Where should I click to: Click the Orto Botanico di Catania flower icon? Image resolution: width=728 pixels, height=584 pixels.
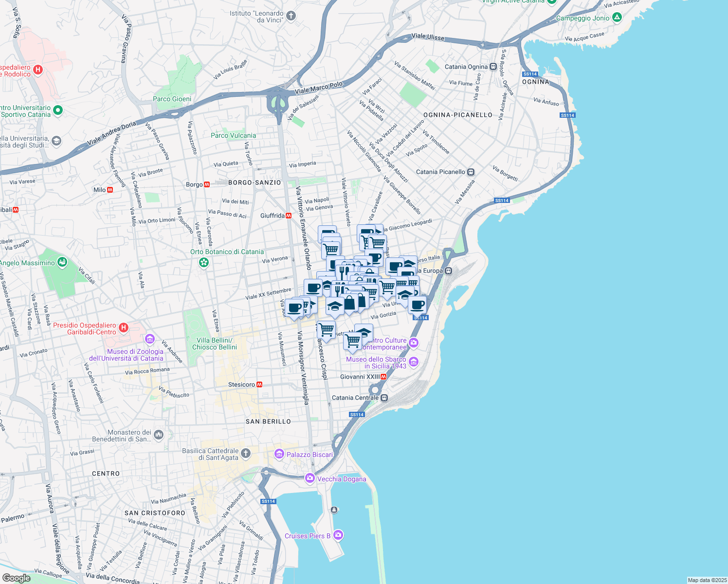pyautogui.click(x=203, y=262)
